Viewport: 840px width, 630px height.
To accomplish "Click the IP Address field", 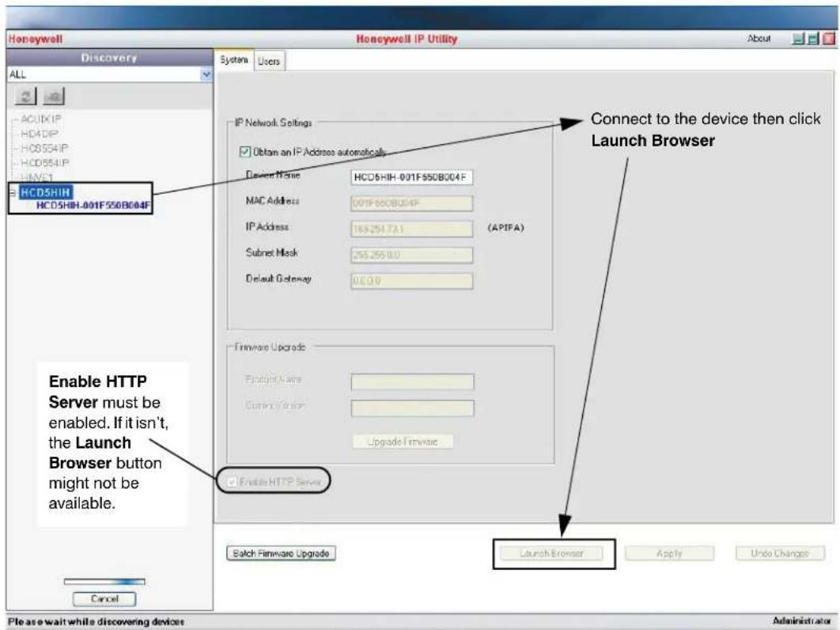I will [x=411, y=229].
